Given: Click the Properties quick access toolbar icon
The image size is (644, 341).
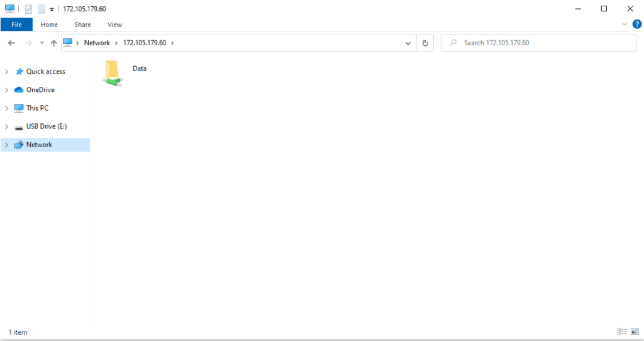Looking at the screenshot, I should pos(28,9).
